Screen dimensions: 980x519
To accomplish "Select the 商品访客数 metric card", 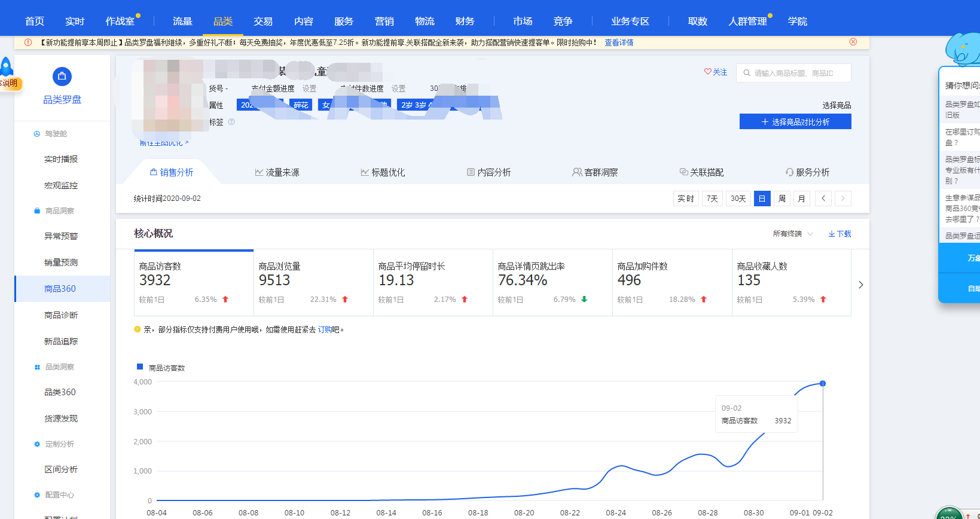I will point(194,283).
